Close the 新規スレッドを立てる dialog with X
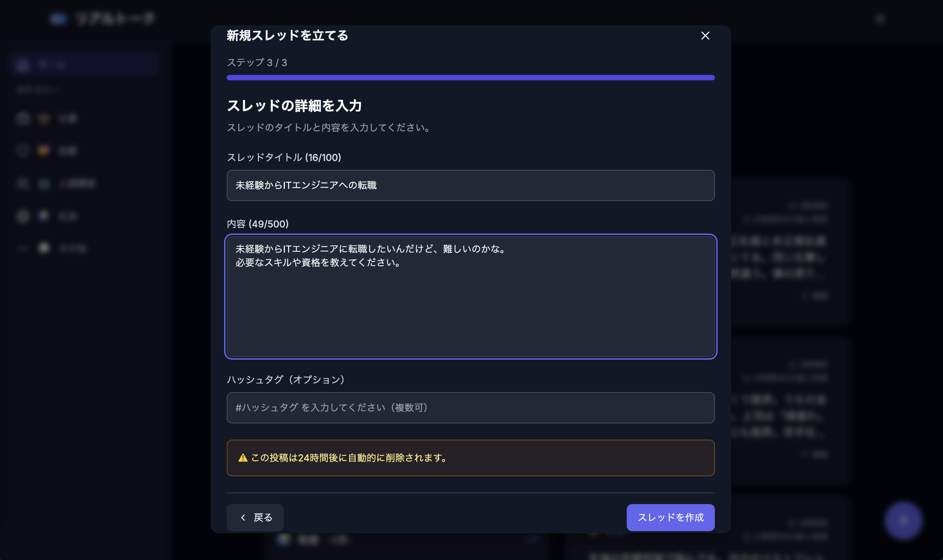This screenshot has height=560, width=943. click(705, 36)
